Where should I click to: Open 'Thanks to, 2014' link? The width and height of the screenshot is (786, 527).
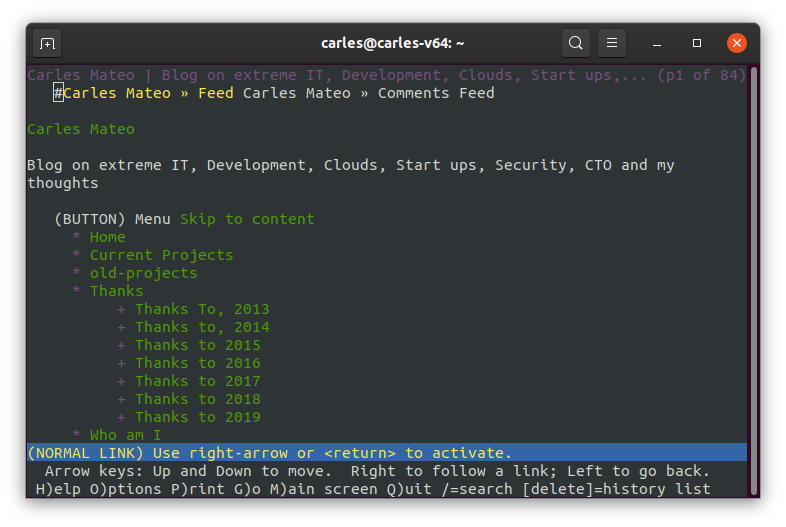click(x=202, y=327)
